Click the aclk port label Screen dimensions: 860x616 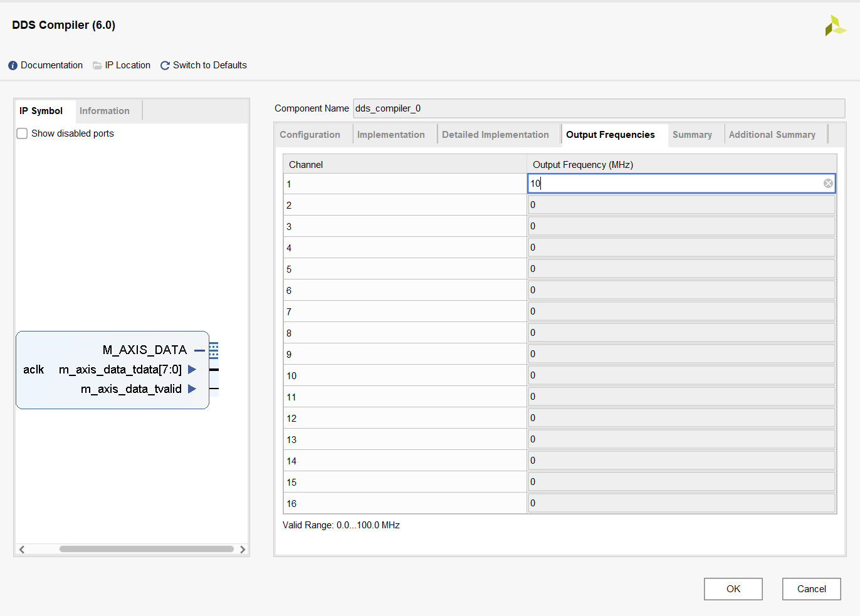[34, 370]
